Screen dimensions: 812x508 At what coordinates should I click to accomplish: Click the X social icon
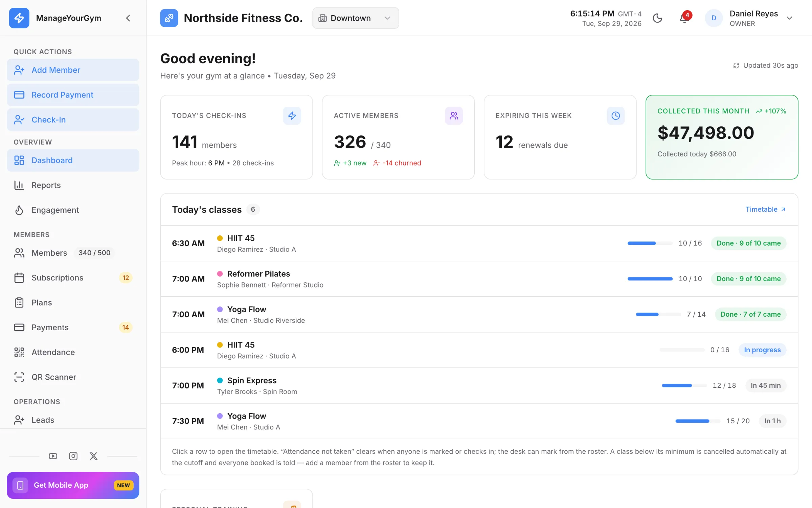pos(93,456)
